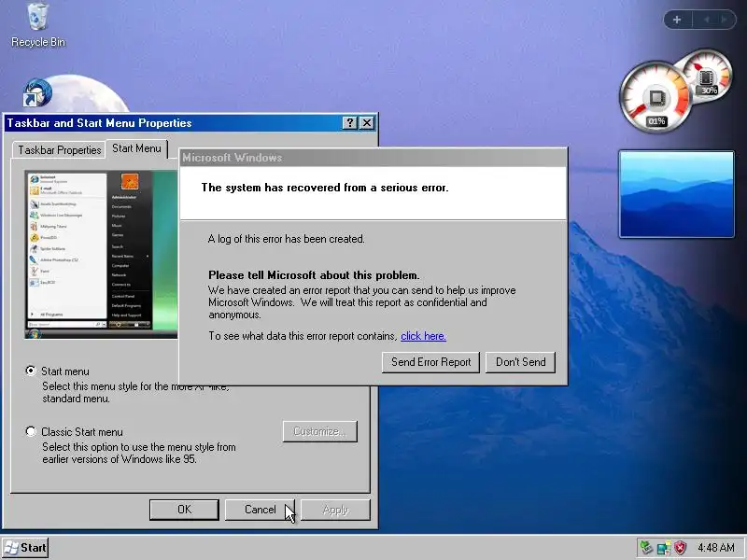Confirm with the OK button

(184, 510)
